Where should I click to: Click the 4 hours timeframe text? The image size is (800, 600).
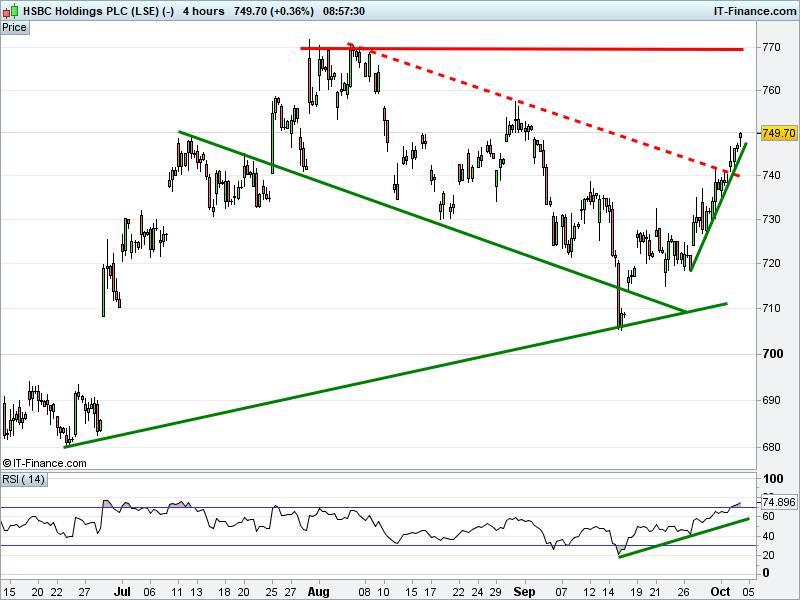click(x=204, y=11)
